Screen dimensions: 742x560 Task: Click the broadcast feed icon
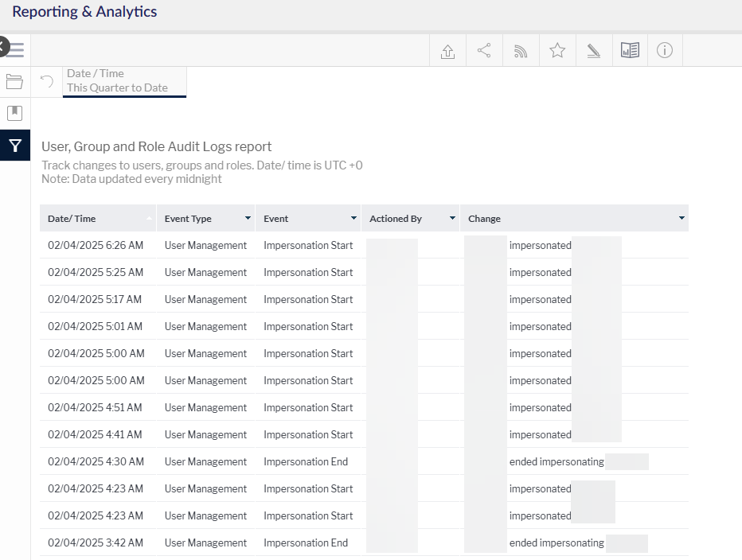[521, 51]
